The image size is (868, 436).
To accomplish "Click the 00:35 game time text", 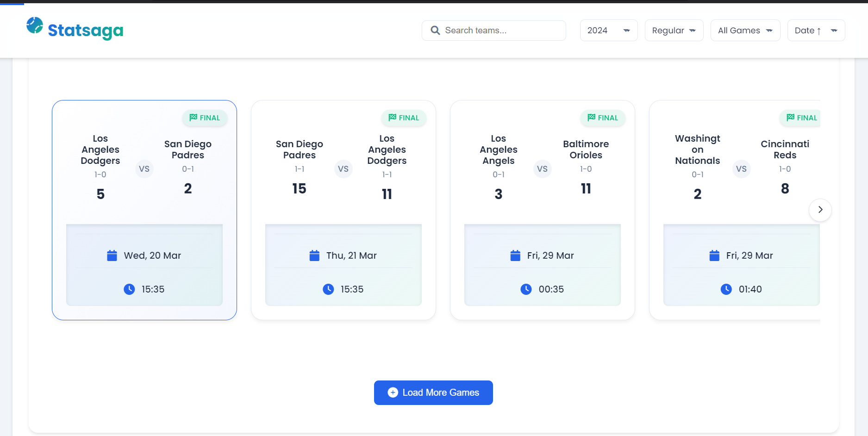I will click(x=551, y=289).
